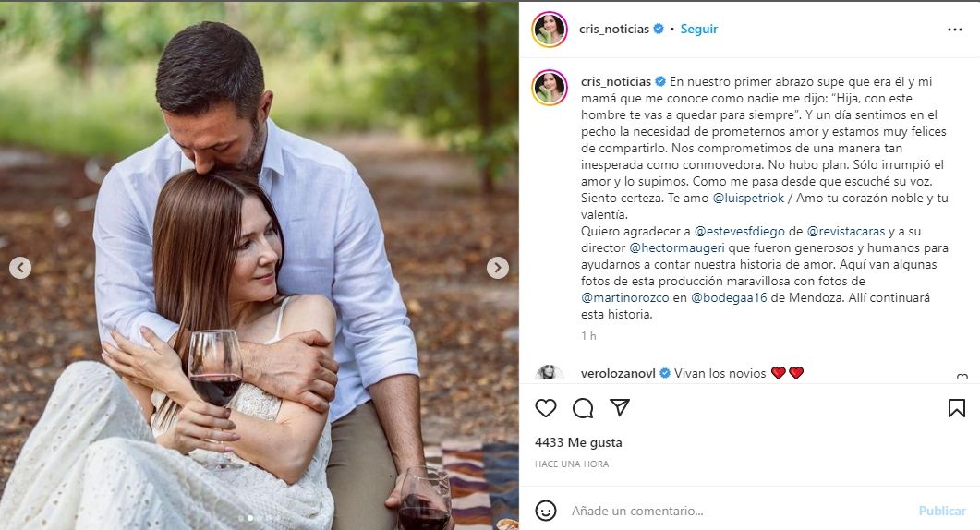Share the post via paper plane icon
This screenshot has width=980, height=530.
pos(620,408)
